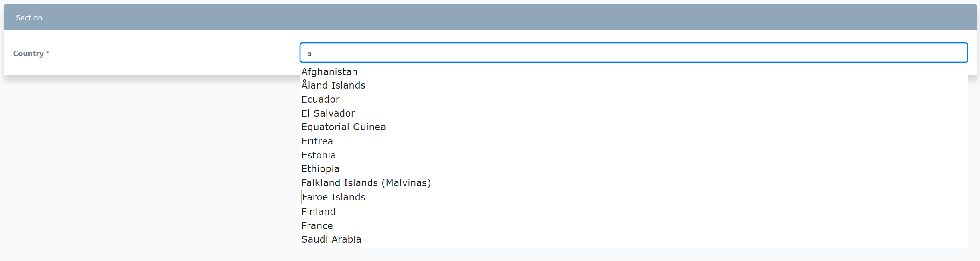
Task: Select Eritrea as the country
Action: (317, 141)
